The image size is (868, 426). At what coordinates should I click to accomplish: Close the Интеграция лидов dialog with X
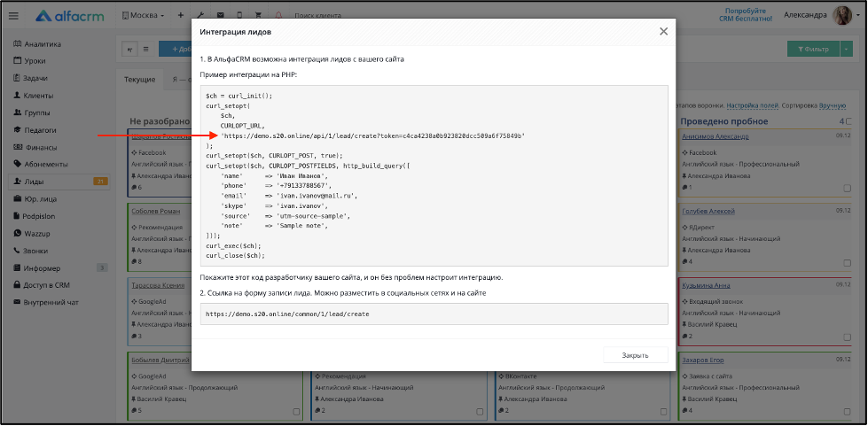664,32
